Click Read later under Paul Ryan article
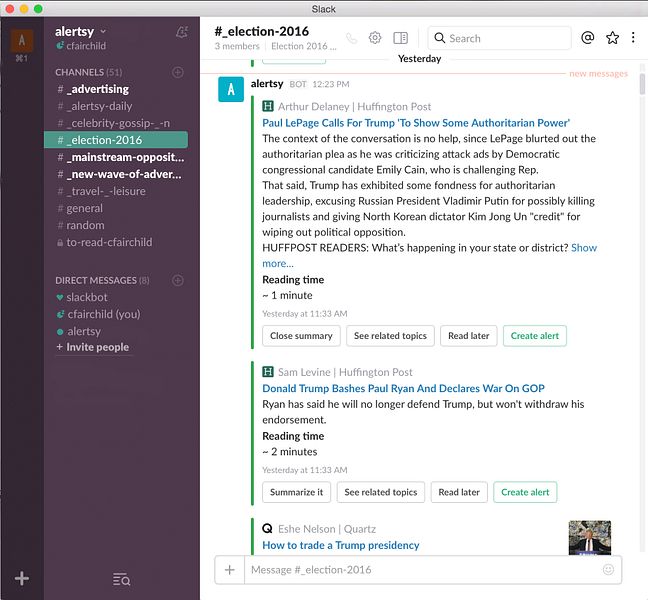 459,492
